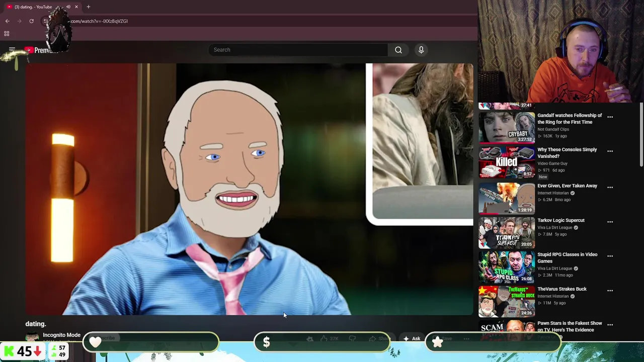Open 'Tarkov Logic Supercut' thumbnail

click(x=507, y=233)
